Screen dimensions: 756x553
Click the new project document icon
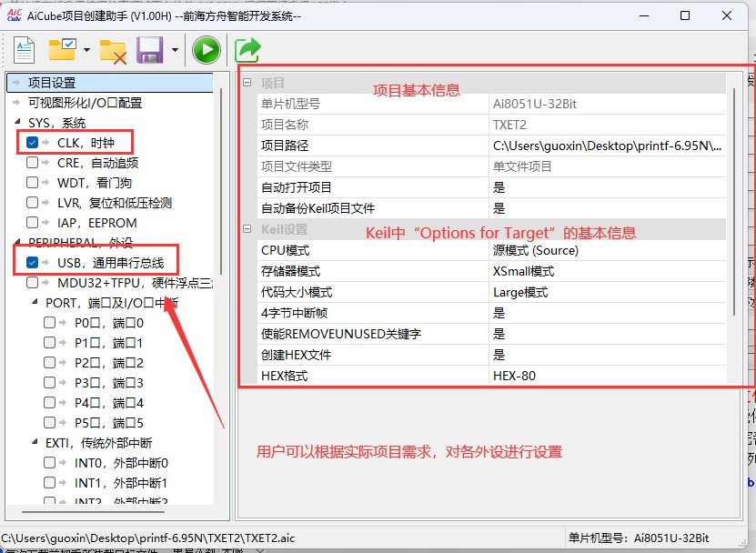24,50
